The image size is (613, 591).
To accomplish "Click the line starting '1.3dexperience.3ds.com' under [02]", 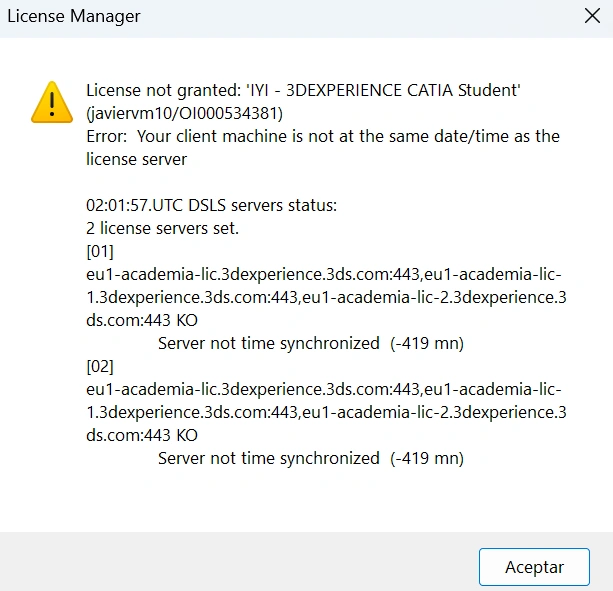I will (x=327, y=412).
